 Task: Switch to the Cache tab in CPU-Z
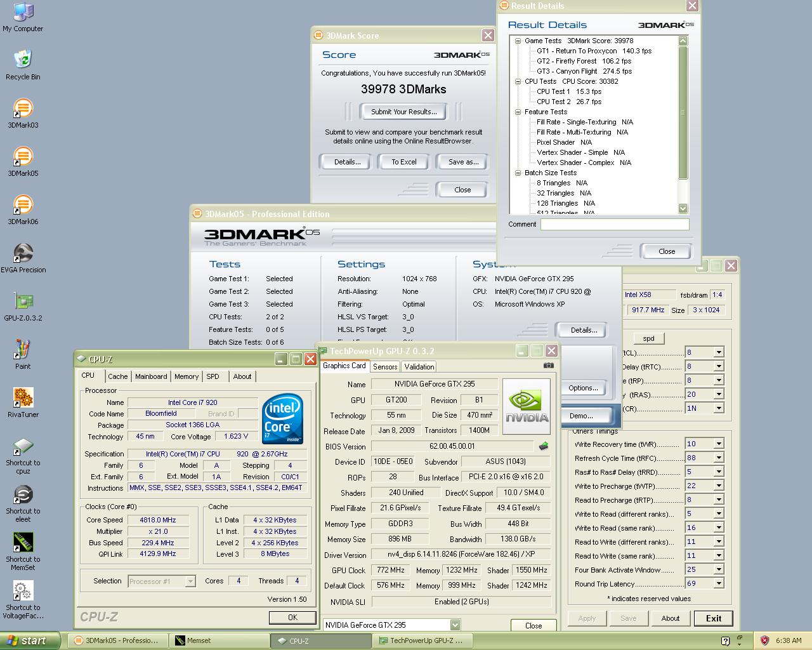coord(118,376)
